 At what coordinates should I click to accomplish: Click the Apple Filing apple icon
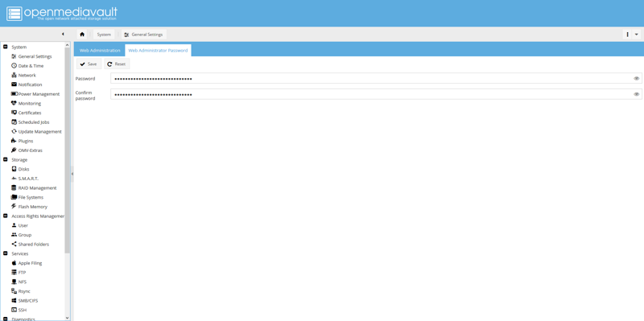pos(14,263)
